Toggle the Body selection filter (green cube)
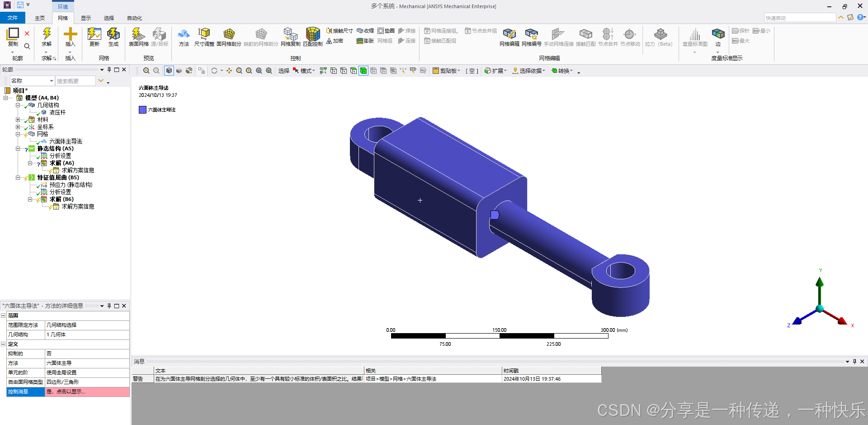This screenshot has height=425, width=868. click(x=363, y=71)
